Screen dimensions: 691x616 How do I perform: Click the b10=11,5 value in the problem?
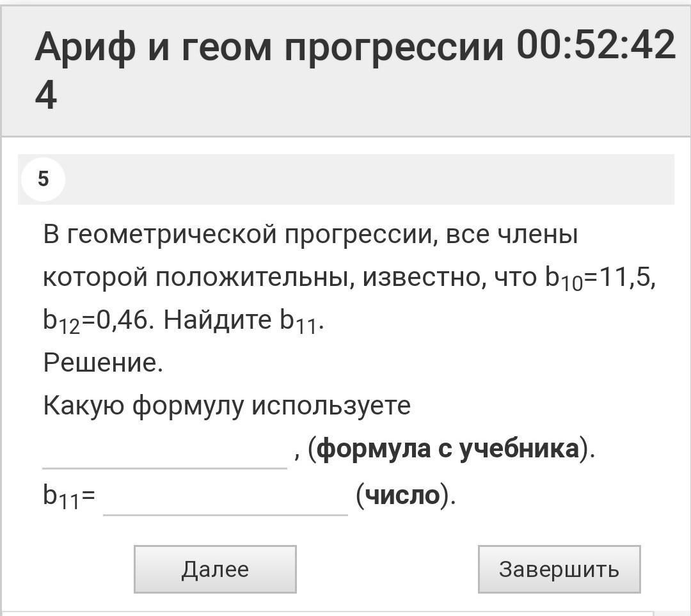pyautogui.click(x=600, y=279)
